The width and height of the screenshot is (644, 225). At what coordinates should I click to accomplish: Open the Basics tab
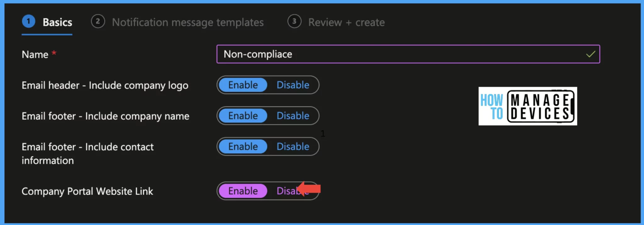57,22
